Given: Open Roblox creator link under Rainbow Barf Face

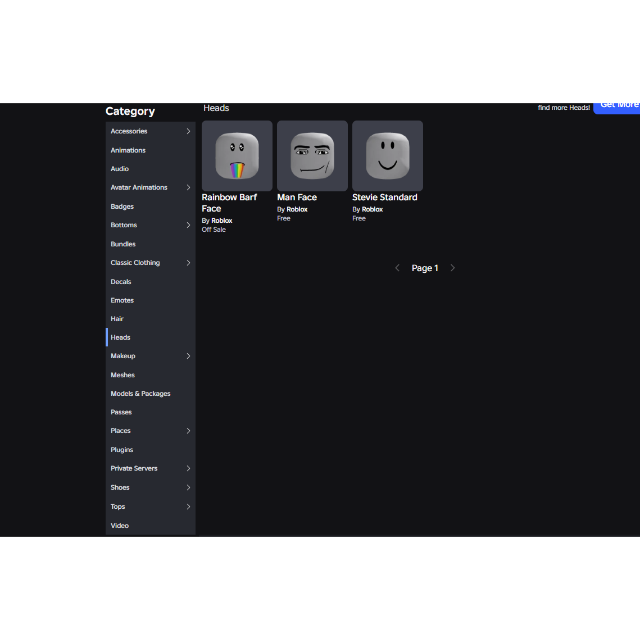Looking at the screenshot, I should point(222,220).
